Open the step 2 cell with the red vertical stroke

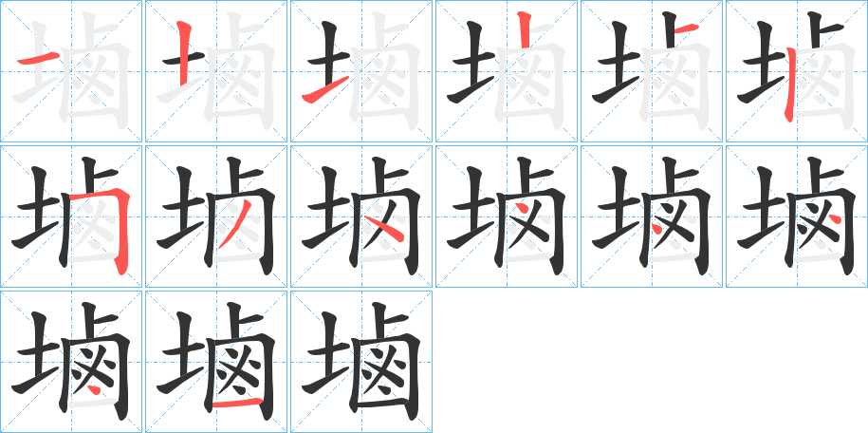tap(216, 71)
